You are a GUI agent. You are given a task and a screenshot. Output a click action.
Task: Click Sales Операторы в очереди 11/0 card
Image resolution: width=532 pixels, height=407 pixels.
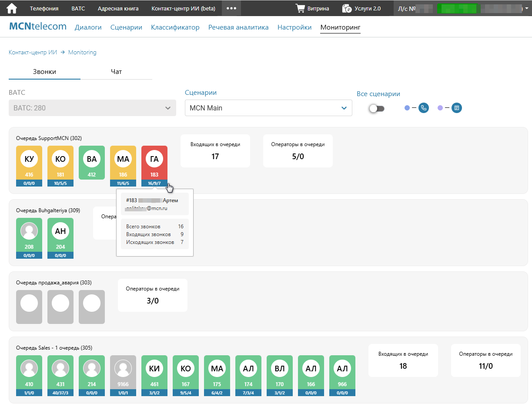point(486,360)
